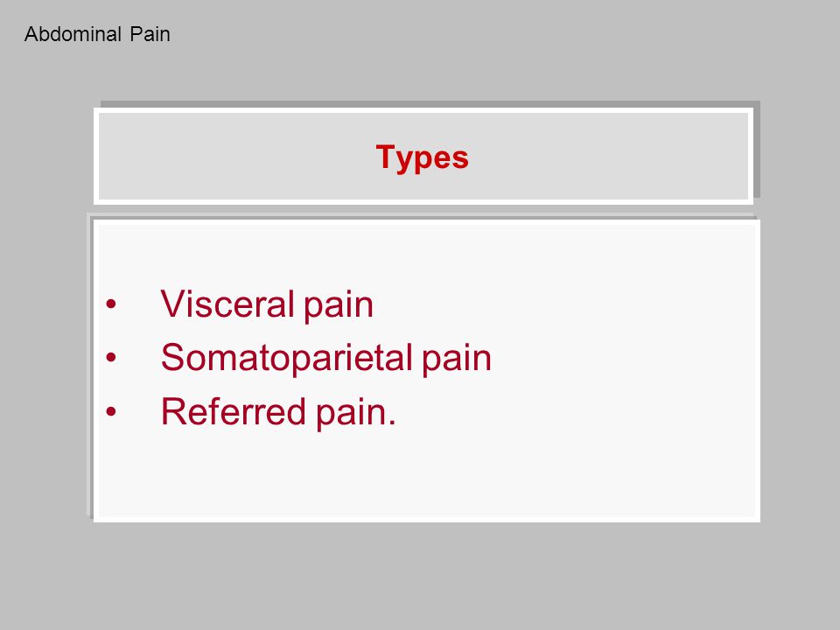Click the bullet dot before Referred pain
This screenshot has width=840, height=630.
click(x=111, y=411)
